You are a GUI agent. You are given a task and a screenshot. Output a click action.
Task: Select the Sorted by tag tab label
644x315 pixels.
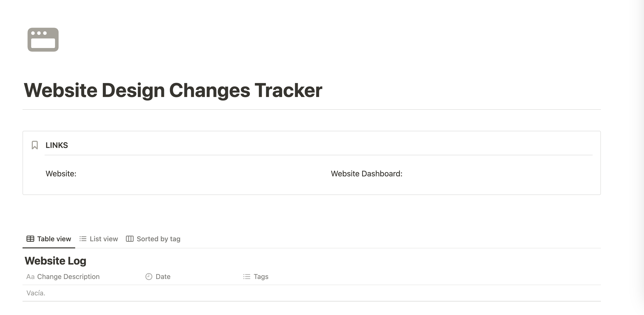point(158,239)
